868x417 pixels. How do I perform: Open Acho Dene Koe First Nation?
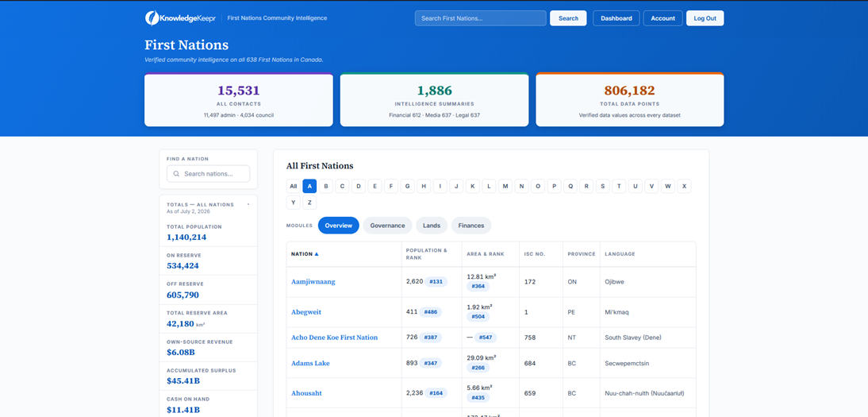click(334, 338)
